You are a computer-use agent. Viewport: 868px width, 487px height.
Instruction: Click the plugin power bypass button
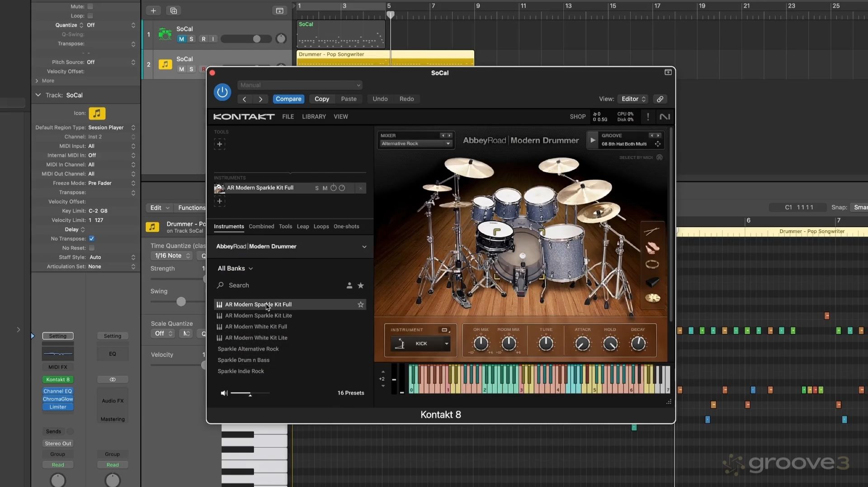click(222, 92)
